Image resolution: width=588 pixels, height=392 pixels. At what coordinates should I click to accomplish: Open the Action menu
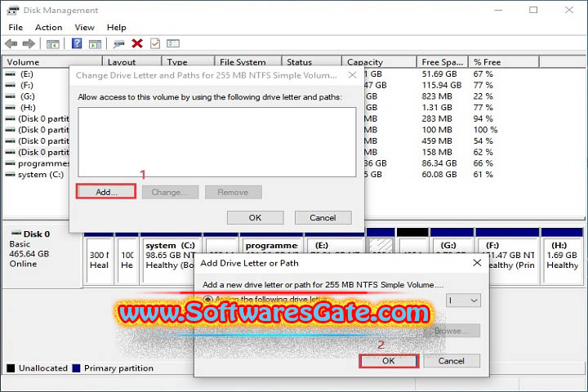pyautogui.click(x=48, y=28)
